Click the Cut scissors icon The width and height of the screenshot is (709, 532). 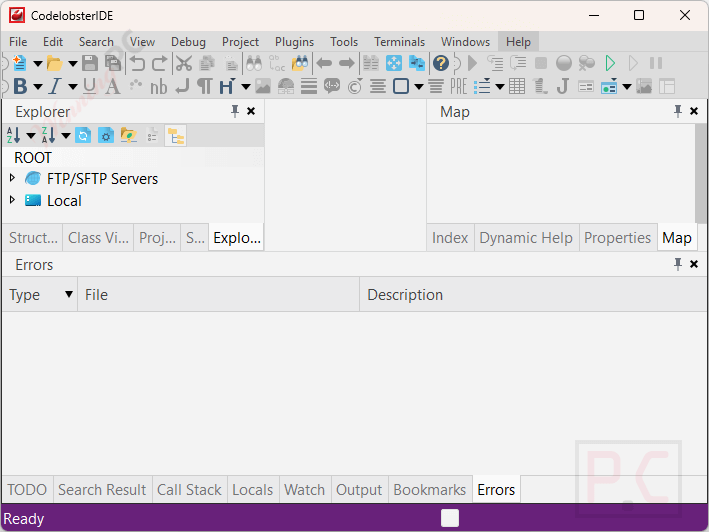(x=184, y=63)
